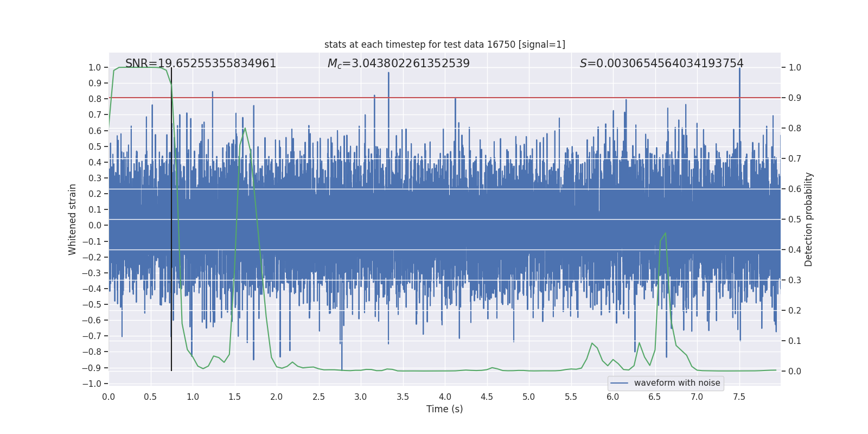Select the S value annotation at top right
Image resolution: width=868 pixels, height=434 pixels.
661,63
